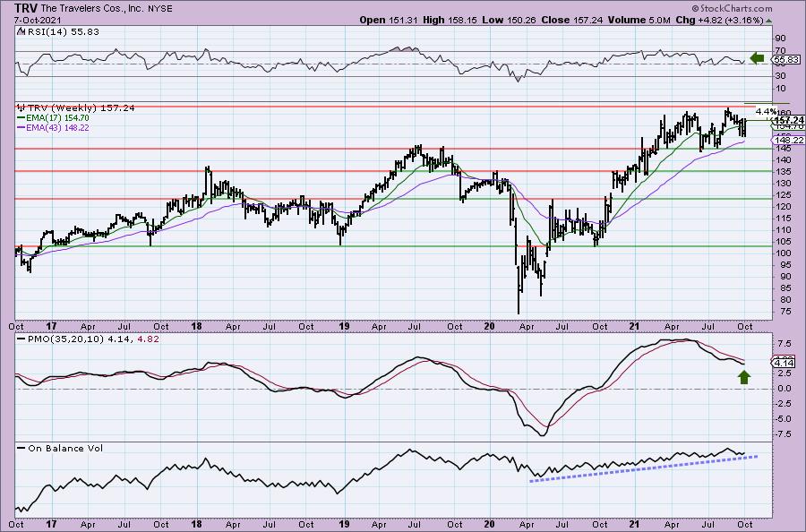Click the 7.5 label on PMO axis
The width and height of the screenshot is (806, 532).
(785, 343)
